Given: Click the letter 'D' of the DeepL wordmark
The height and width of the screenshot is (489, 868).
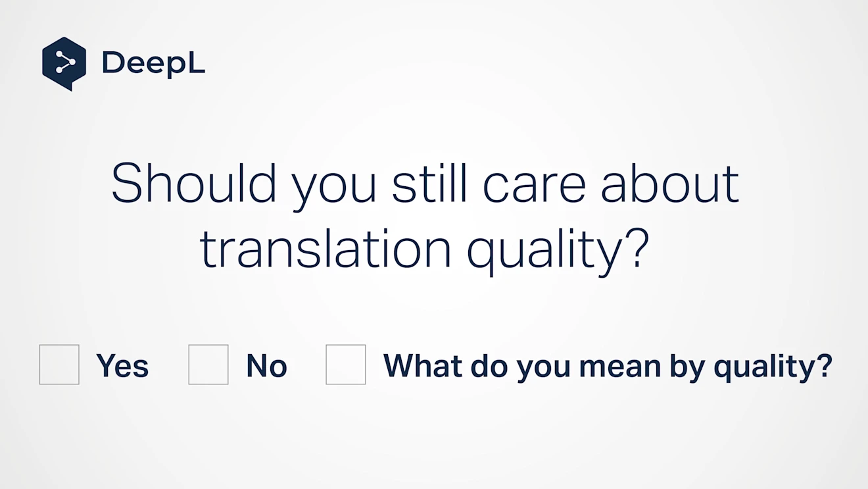Looking at the screenshot, I should [112, 63].
